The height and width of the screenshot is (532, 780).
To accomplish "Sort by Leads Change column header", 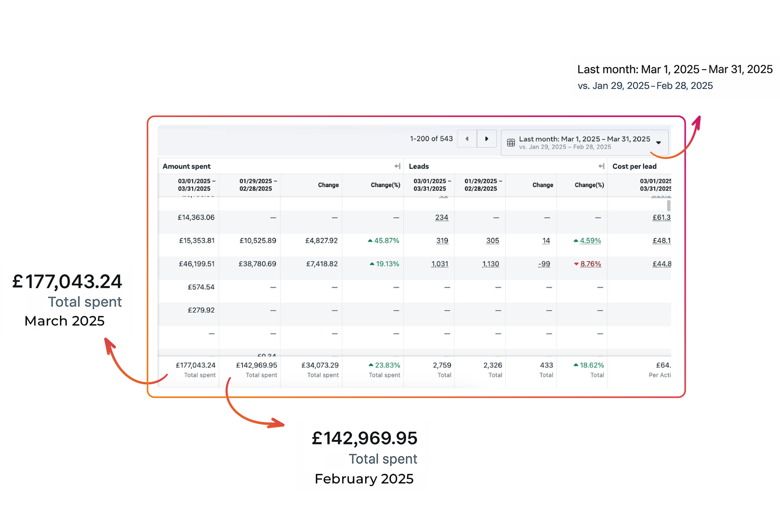I will coord(542,185).
